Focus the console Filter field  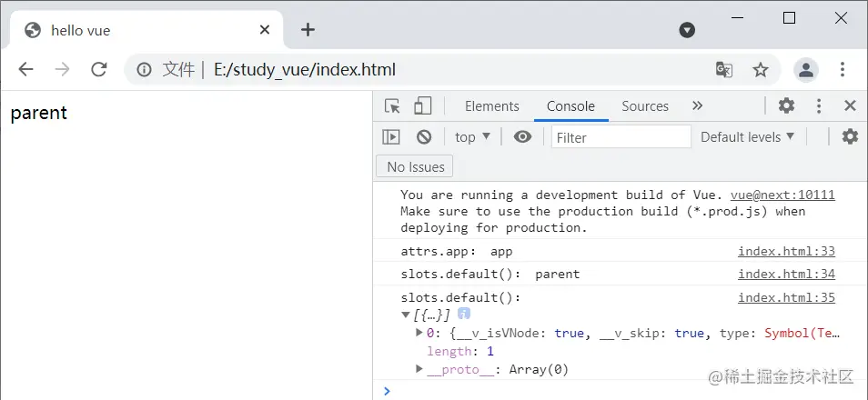pos(621,136)
